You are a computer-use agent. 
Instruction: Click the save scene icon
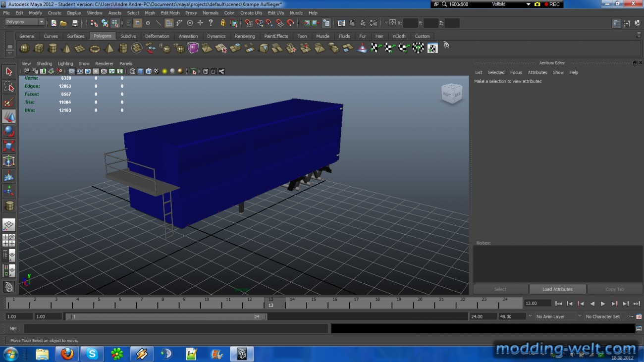click(x=75, y=23)
